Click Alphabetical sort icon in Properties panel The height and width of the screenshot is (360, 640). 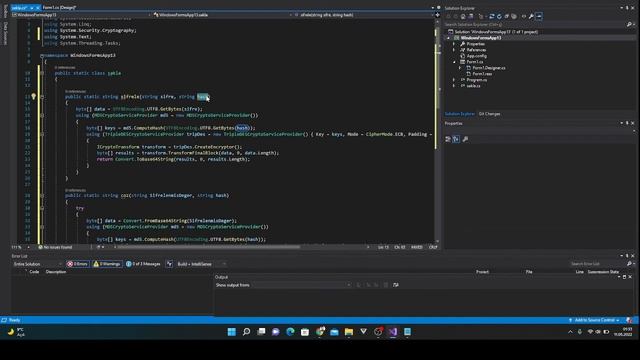[x=456, y=139]
